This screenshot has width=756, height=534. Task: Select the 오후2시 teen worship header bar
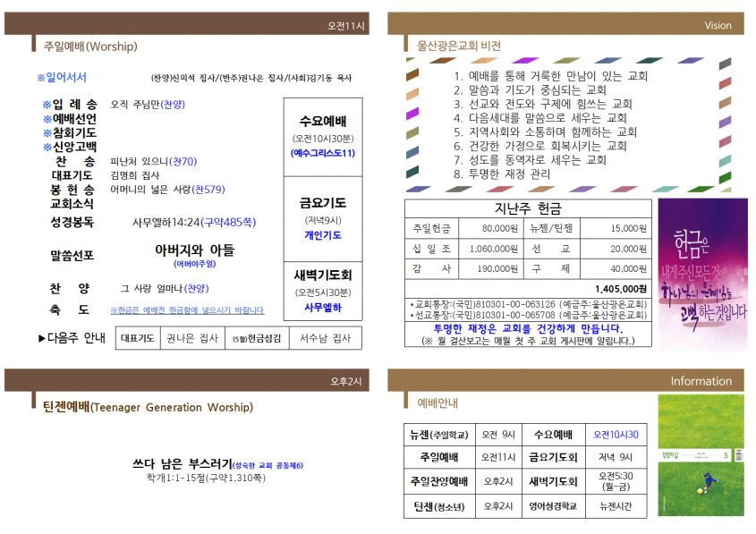[x=187, y=380]
